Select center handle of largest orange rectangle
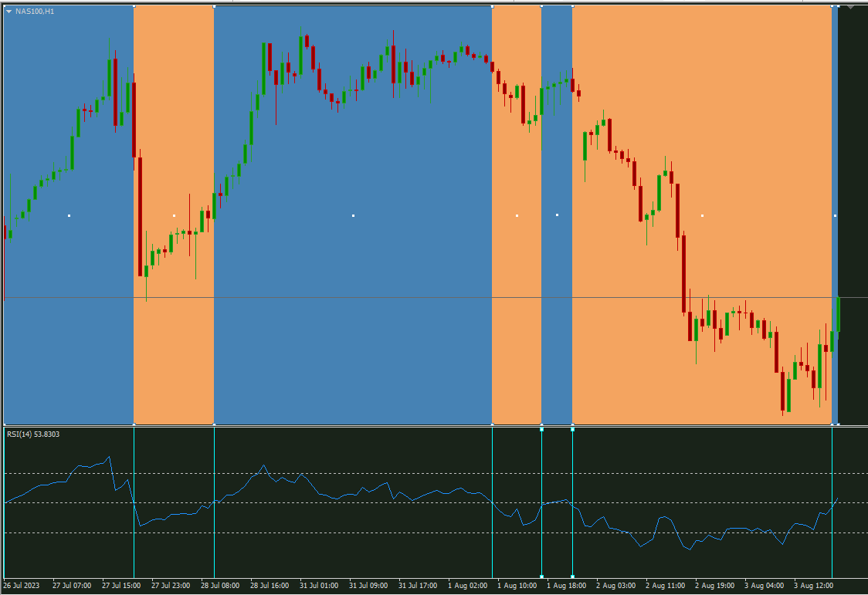The height and width of the screenshot is (595, 868). (703, 215)
